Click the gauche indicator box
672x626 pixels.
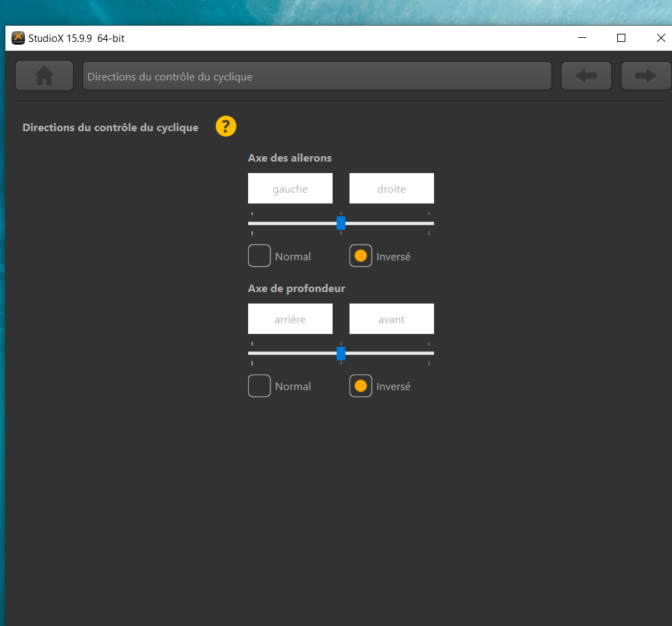click(290, 189)
